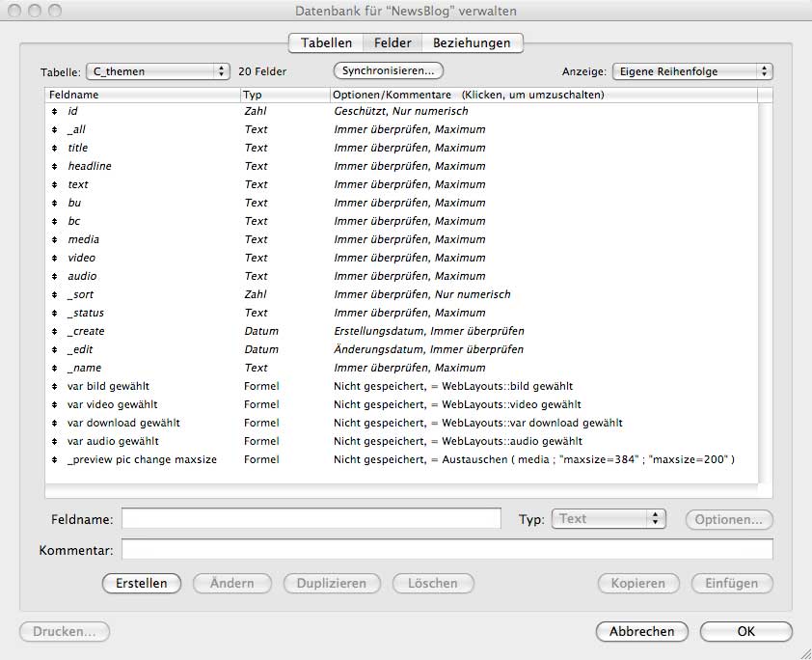The image size is (812, 660).
Task: Toggle the Optionen/Kommentare column header
Action: click(x=469, y=96)
